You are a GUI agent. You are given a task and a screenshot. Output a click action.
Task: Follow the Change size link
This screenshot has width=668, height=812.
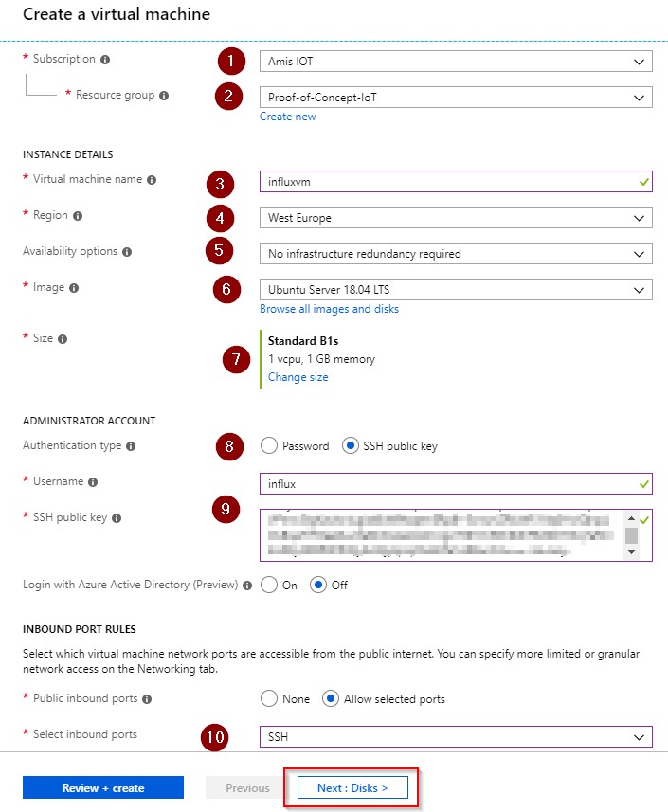coord(298,377)
